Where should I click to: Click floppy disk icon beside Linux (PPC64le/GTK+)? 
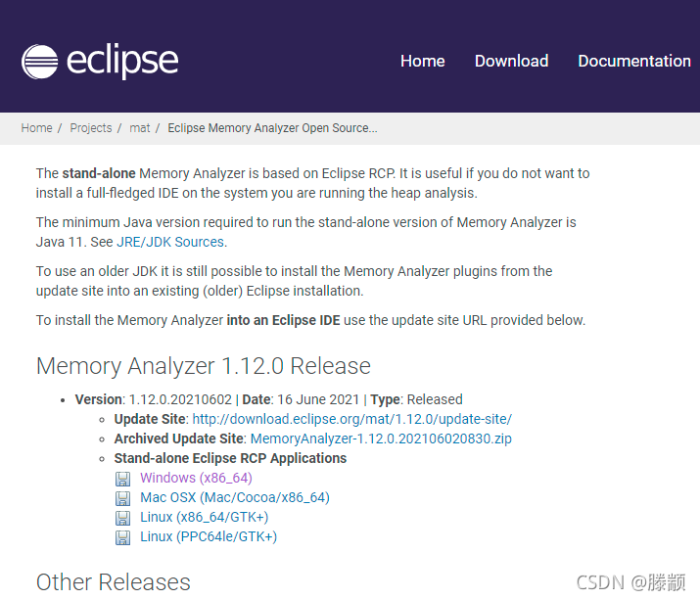122,537
